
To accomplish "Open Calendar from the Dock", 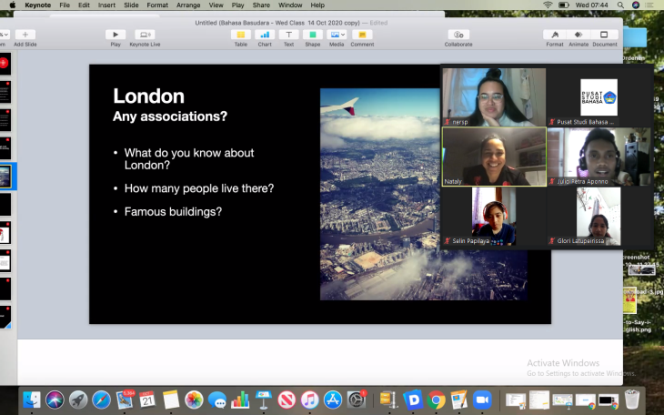I will [147, 400].
